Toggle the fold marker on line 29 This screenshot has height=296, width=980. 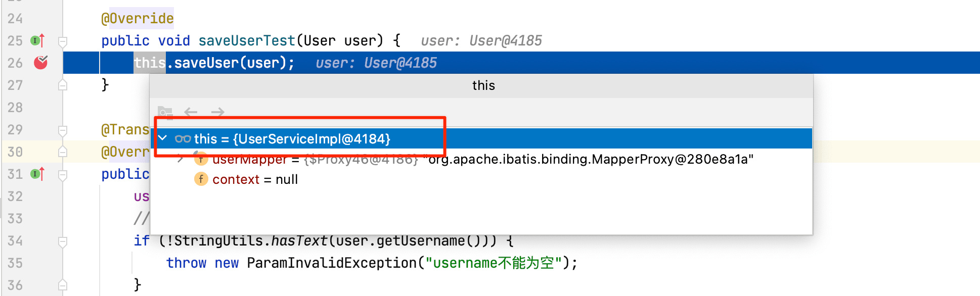pos(63,130)
